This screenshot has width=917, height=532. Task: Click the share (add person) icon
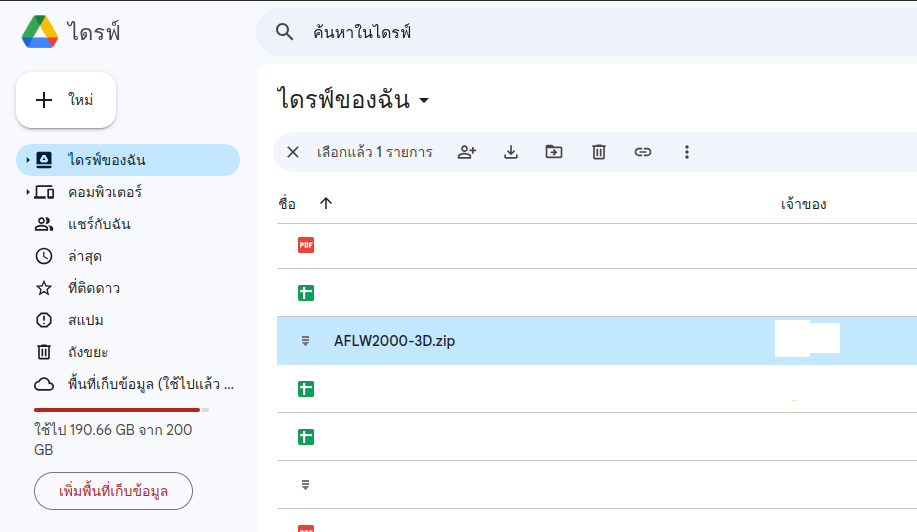point(467,152)
